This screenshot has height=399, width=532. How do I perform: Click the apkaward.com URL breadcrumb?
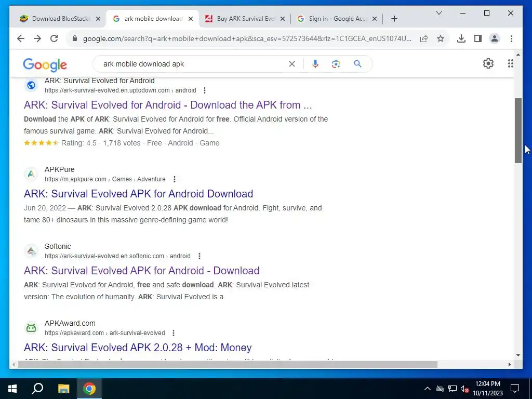click(104, 333)
